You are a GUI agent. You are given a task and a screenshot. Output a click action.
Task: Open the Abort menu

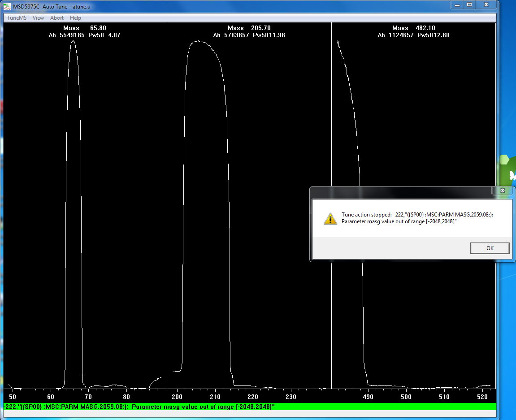point(57,18)
